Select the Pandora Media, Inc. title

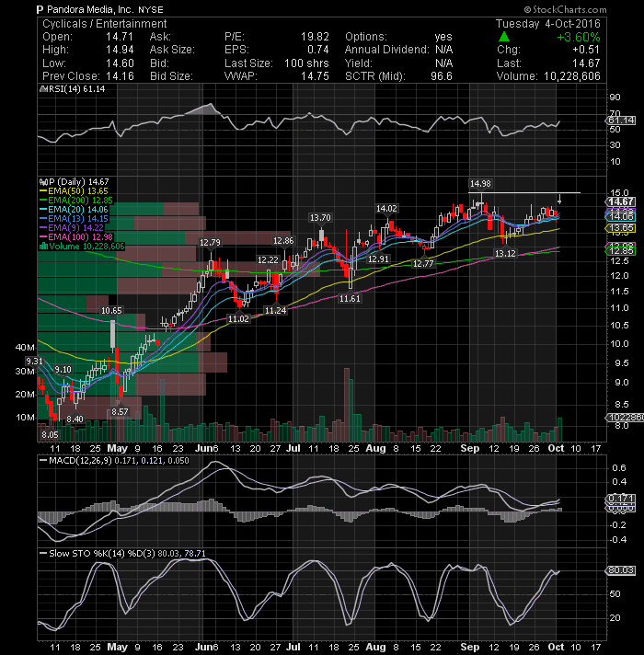pyautogui.click(x=90, y=9)
